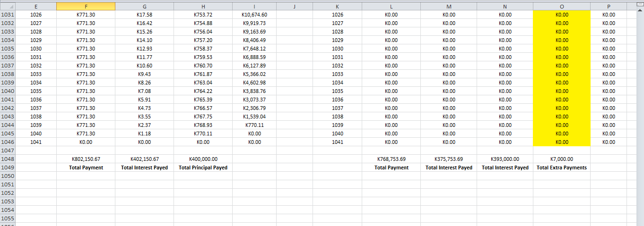644x226 pixels.
Task: Select row header 1052
Action: (8, 193)
